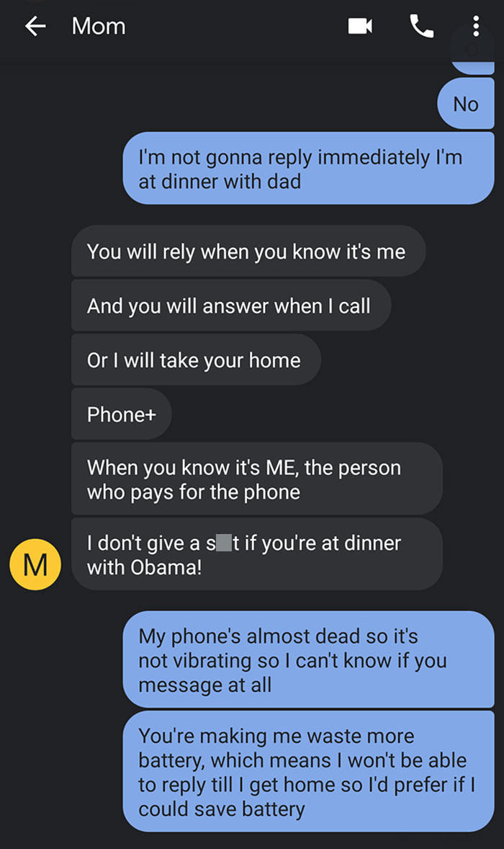Open the Mom contact name header
This screenshot has width=504, height=849.
point(99,26)
